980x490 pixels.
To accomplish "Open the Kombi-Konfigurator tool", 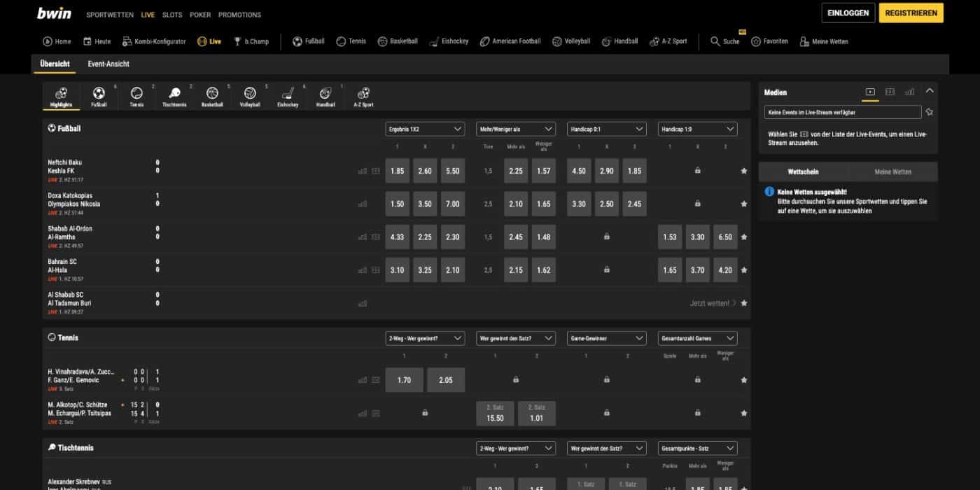I will (154, 41).
